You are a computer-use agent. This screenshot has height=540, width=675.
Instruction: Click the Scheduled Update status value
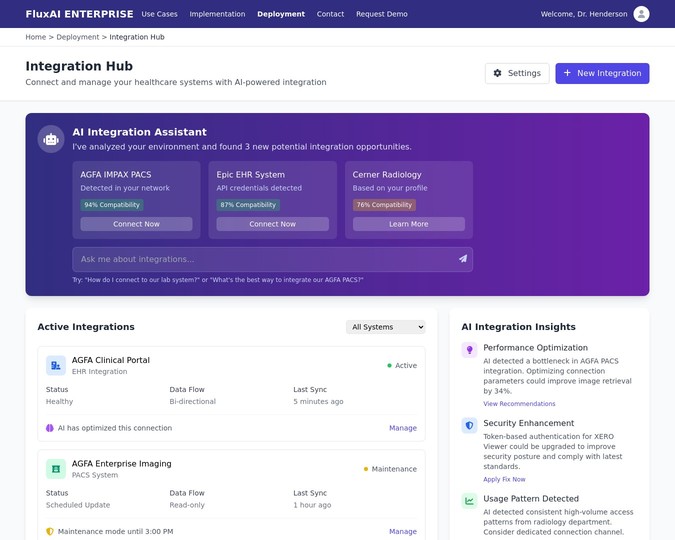[78, 505]
